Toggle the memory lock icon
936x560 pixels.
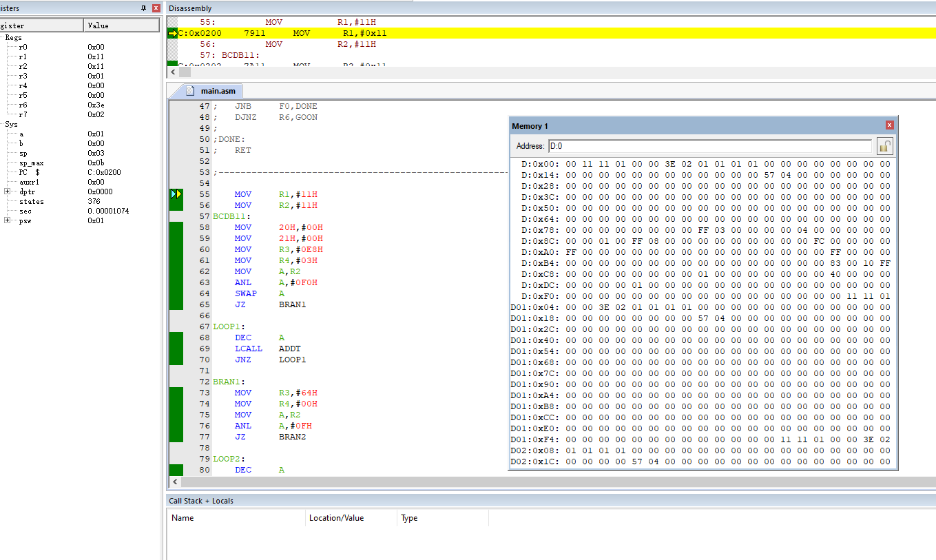coord(885,146)
